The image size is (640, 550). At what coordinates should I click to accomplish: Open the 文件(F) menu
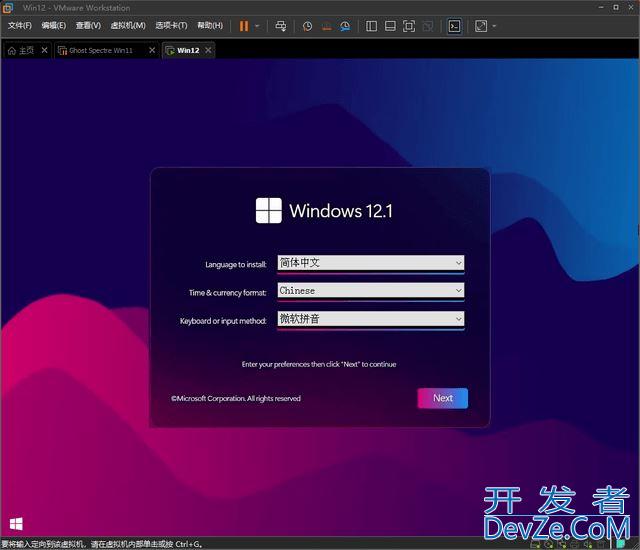pyautogui.click(x=20, y=25)
